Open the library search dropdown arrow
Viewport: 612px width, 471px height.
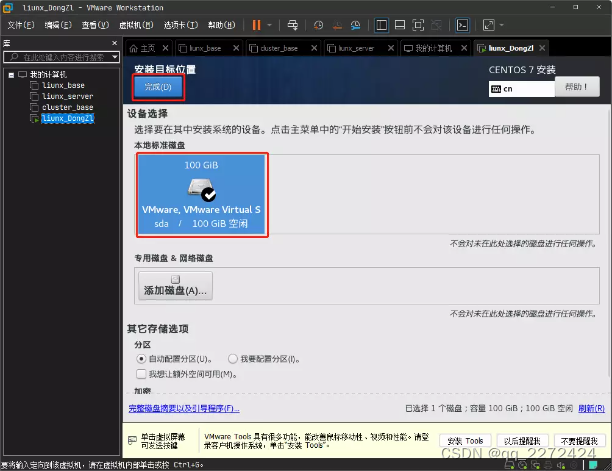click(115, 57)
